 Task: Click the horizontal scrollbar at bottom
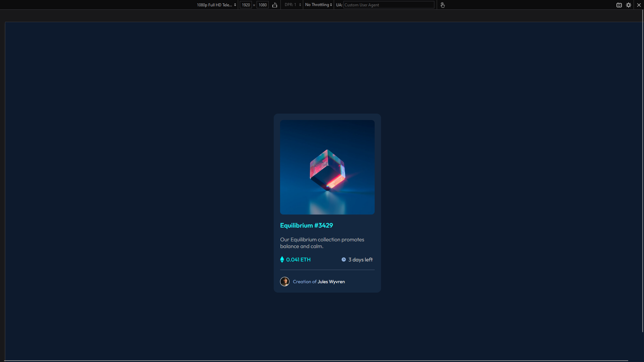tap(315, 361)
